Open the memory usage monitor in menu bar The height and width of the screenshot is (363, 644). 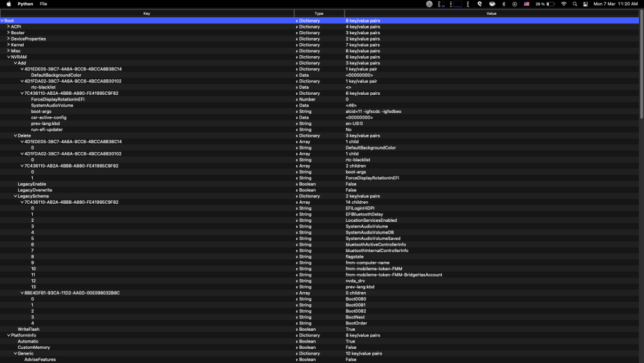coord(441,4)
